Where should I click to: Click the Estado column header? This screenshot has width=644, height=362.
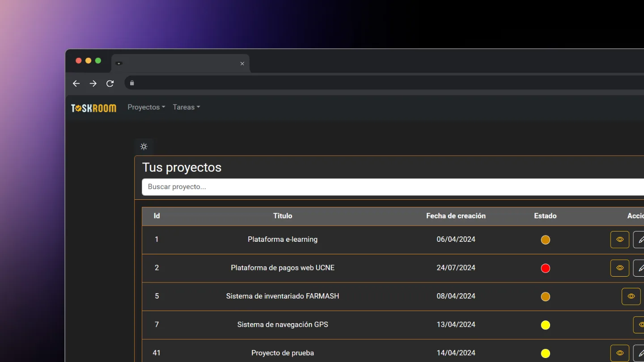pyautogui.click(x=545, y=216)
